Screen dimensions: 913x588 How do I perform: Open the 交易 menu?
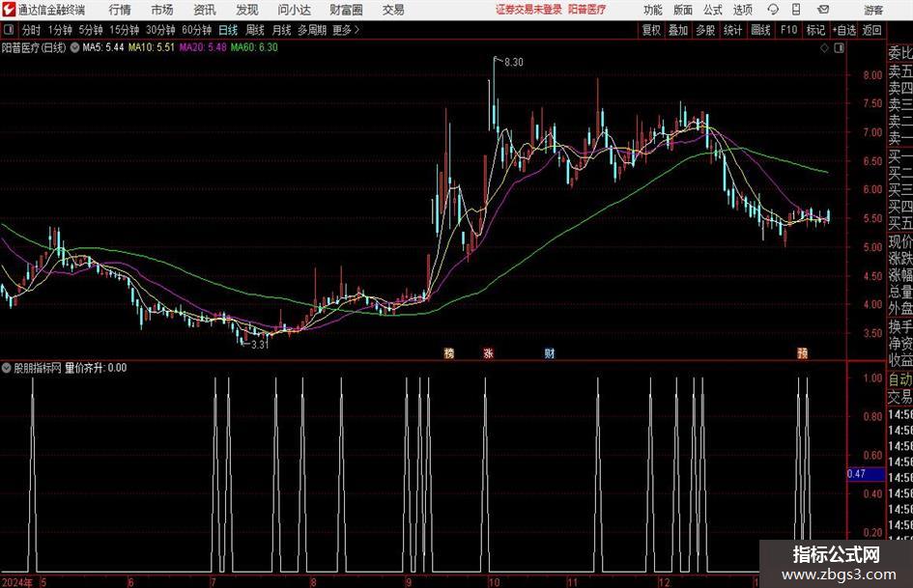click(393, 10)
